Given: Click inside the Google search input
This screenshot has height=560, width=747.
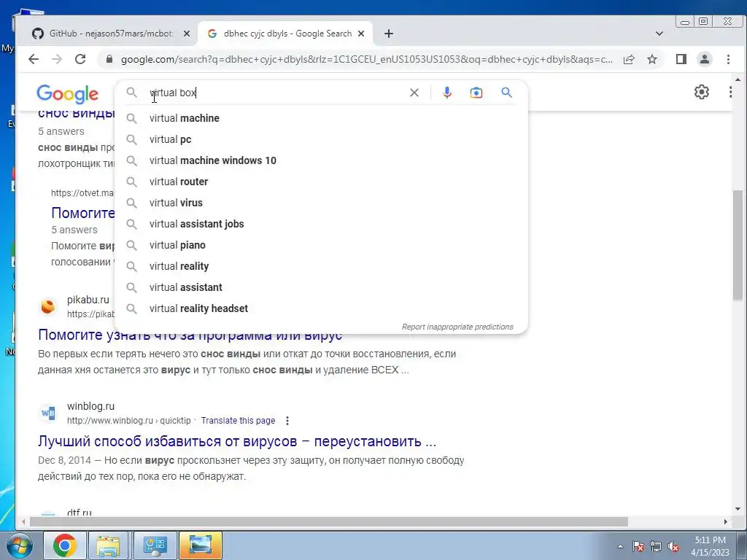Looking at the screenshot, I should [276, 93].
